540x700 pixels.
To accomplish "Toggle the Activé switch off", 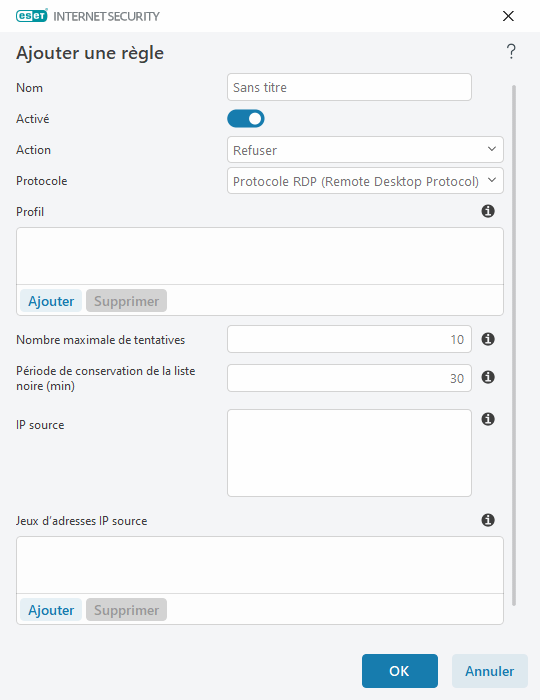I will tap(246, 119).
